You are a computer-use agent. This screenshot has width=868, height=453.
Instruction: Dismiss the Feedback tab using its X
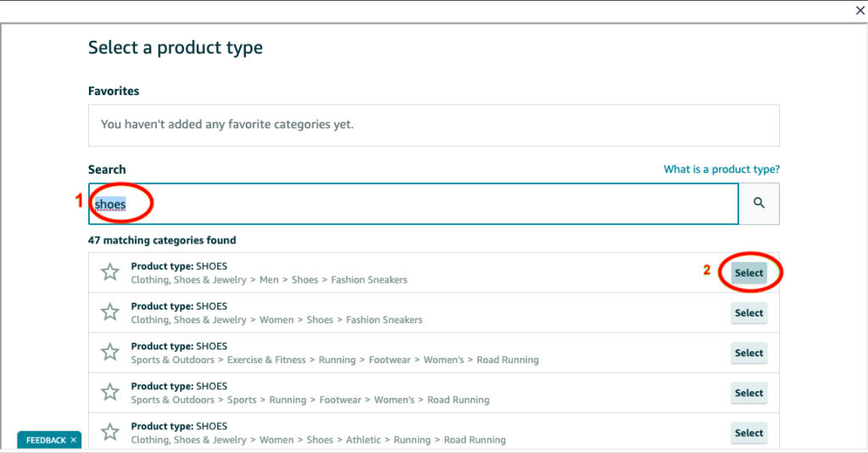click(x=74, y=440)
